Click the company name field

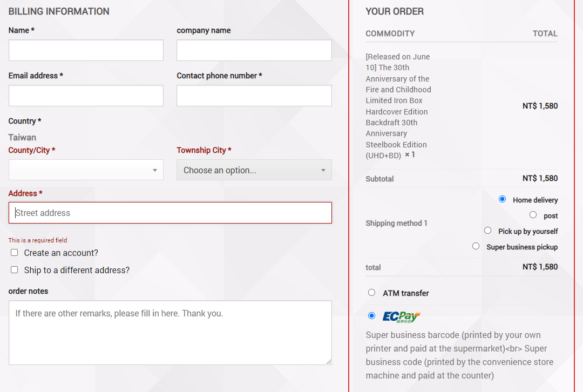tap(254, 50)
